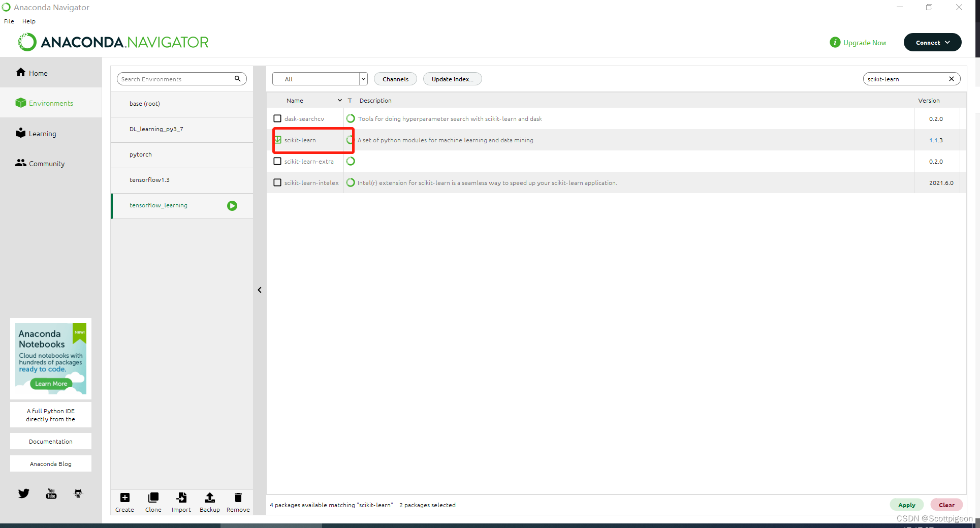The height and width of the screenshot is (528, 980).
Task: Select the base (root) environment
Action: tap(182, 104)
